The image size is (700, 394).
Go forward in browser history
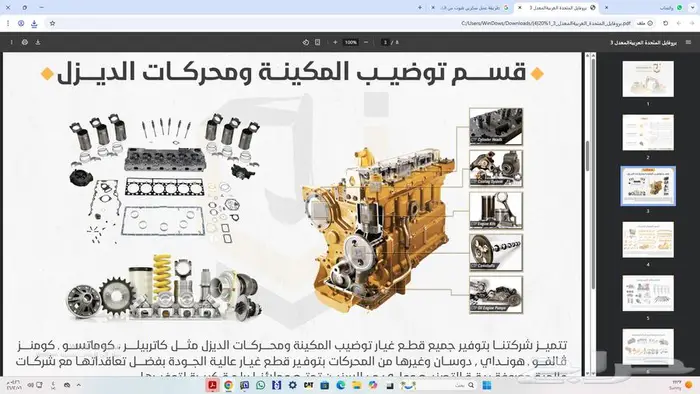coord(679,23)
